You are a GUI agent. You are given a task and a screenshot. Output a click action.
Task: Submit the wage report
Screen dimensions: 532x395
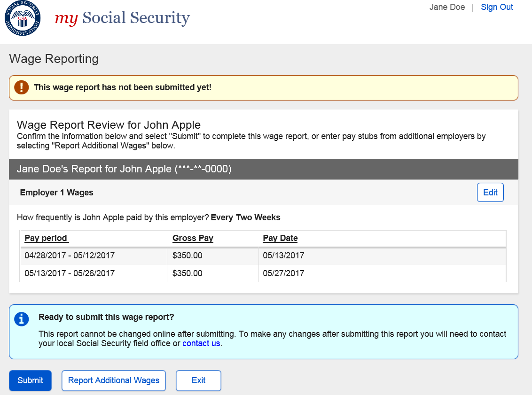coord(30,380)
